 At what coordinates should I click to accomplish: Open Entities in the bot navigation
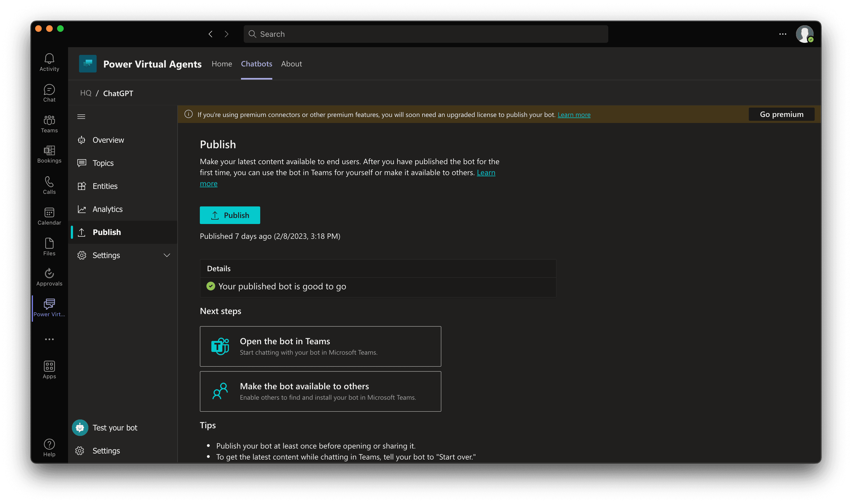[123, 186]
